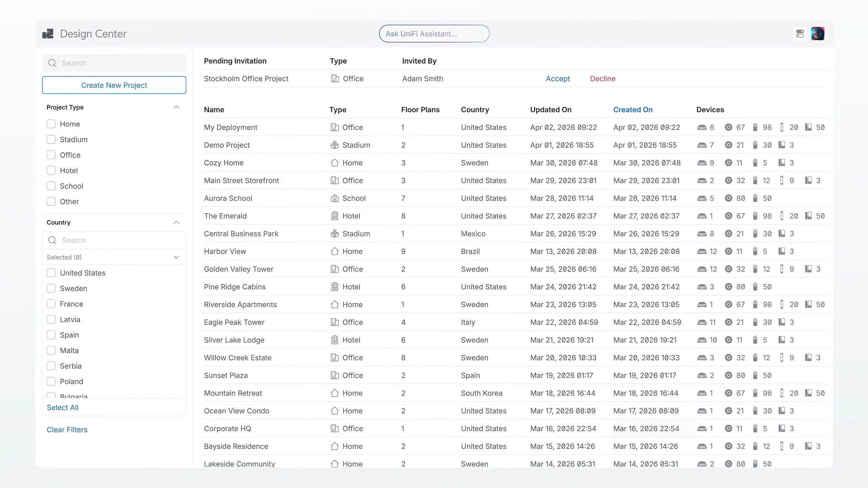The width and height of the screenshot is (868, 488).
Task: Click the user avatar in top right corner
Action: pyautogui.click(x=818, y=33)
